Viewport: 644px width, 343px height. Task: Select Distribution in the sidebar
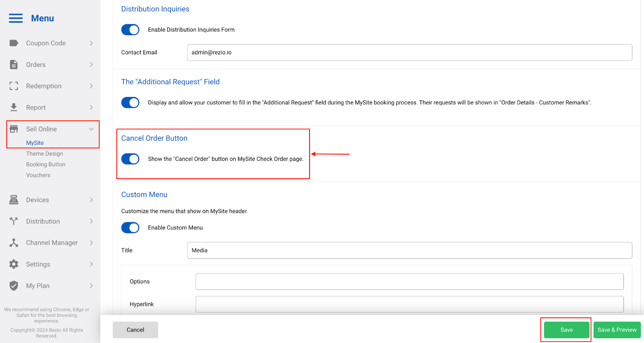click(x=43, y=221)
